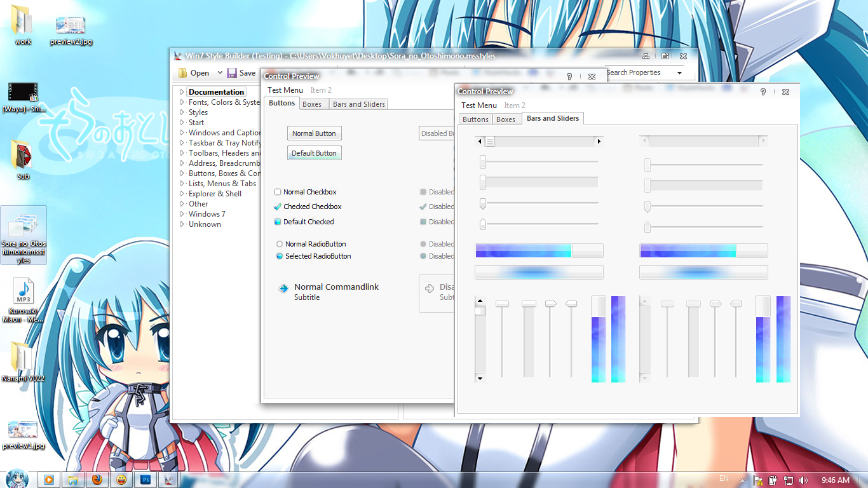Toggle the Default Checked checkbox
Image resolution: width=868 pixels, height=488 pixels.
(278, 222)
